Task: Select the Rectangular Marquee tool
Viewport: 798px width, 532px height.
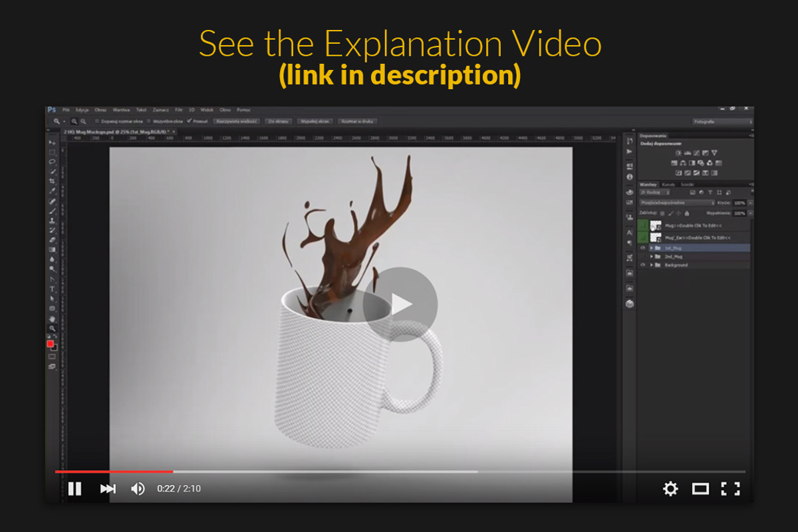Action: point(52,152)
